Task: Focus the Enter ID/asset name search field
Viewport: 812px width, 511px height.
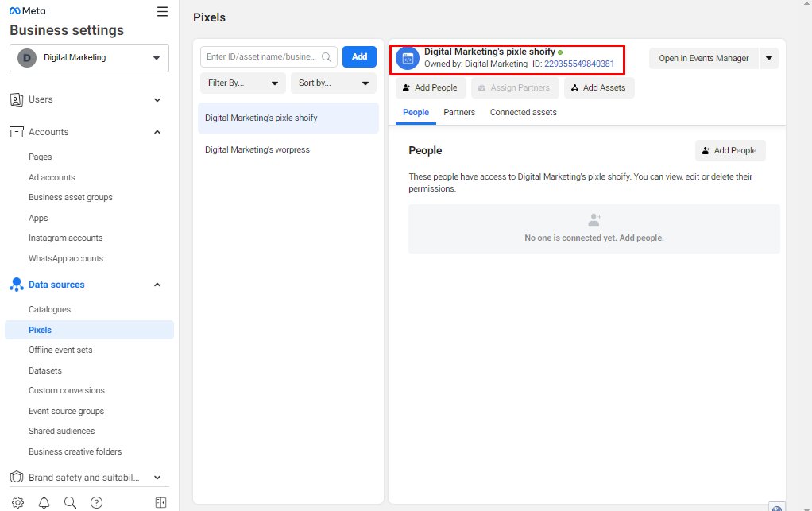Action: [269, 57]
